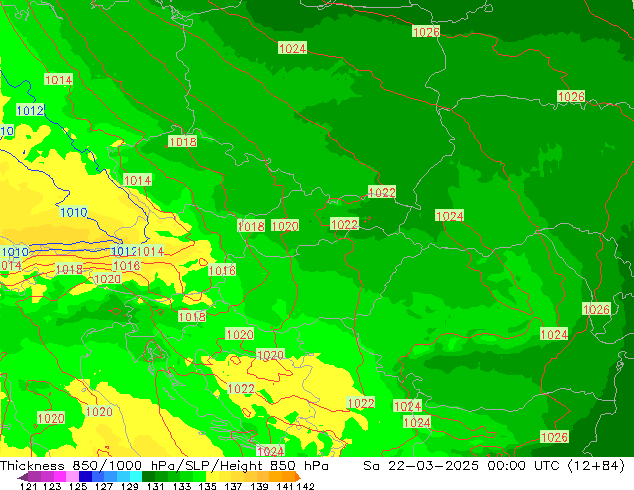Click the blue 1012 label joined to 1014
The image size is (634, 490).
pyautogui.click(x=124, y=251)
